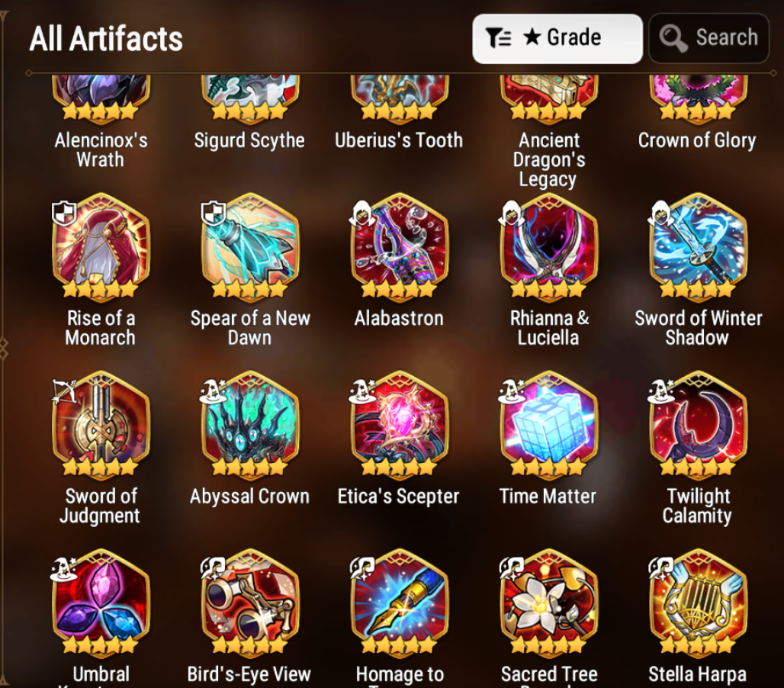Choose the Homage to pen artifact
This screenshot has height=688, width=784.
[x=399, y=603]
